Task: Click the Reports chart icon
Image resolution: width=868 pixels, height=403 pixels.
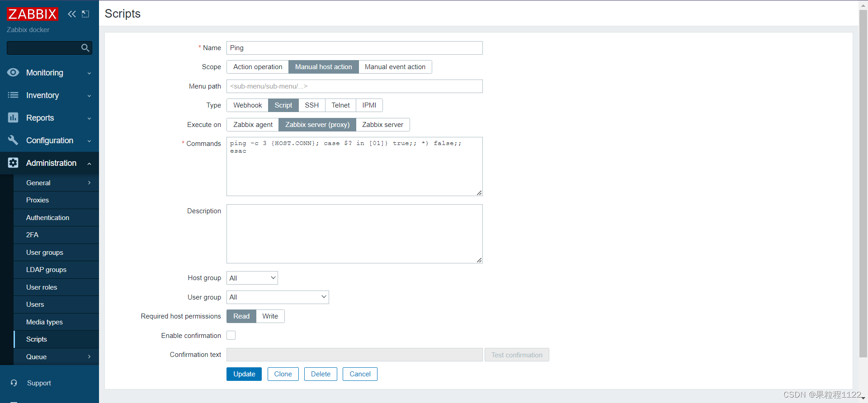Action: coord(13,117)
